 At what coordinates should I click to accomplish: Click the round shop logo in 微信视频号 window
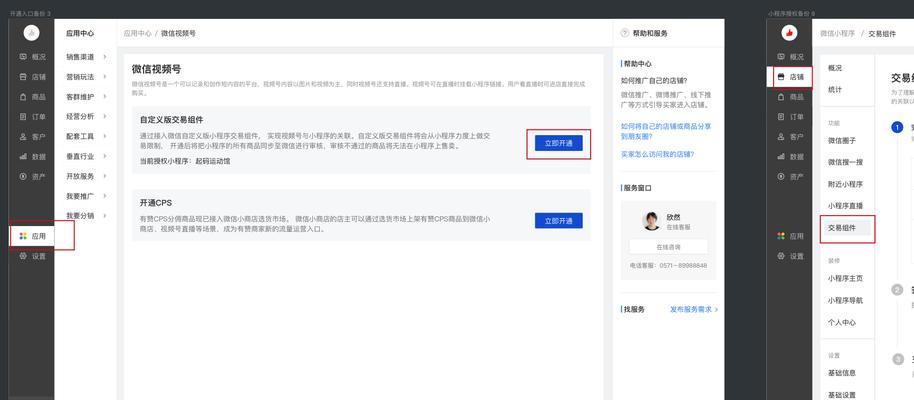pos(31,33)
